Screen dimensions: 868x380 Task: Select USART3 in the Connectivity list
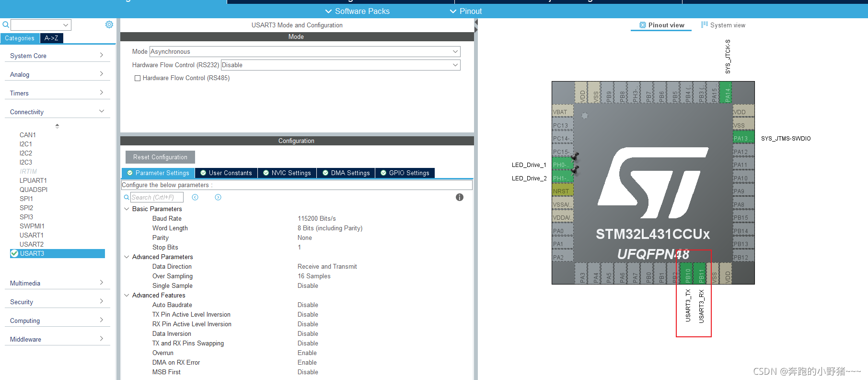coord(58,253)
